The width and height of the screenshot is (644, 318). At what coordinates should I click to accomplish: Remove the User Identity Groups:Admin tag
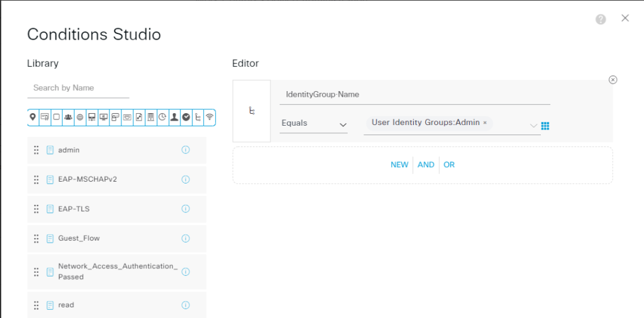(485, 123)
